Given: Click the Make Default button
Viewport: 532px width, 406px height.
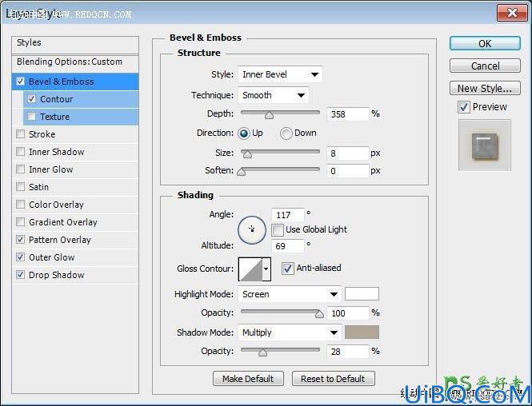Looking at the screenshot, I should coord(248,379).
